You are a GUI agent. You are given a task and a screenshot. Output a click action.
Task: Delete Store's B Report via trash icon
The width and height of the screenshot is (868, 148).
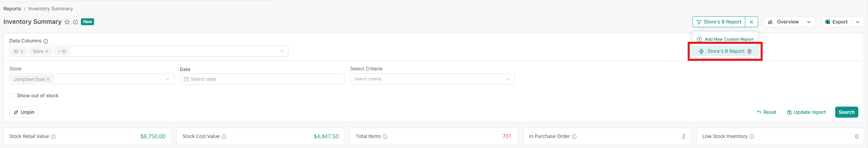click(749, 51)
